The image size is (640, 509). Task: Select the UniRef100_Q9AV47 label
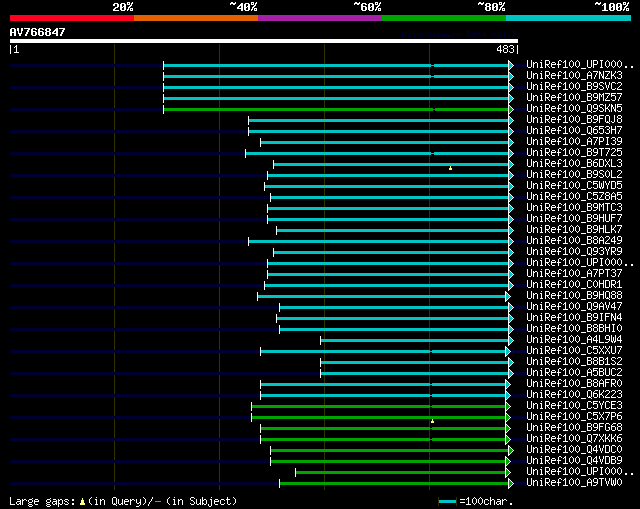click(574, 307)
